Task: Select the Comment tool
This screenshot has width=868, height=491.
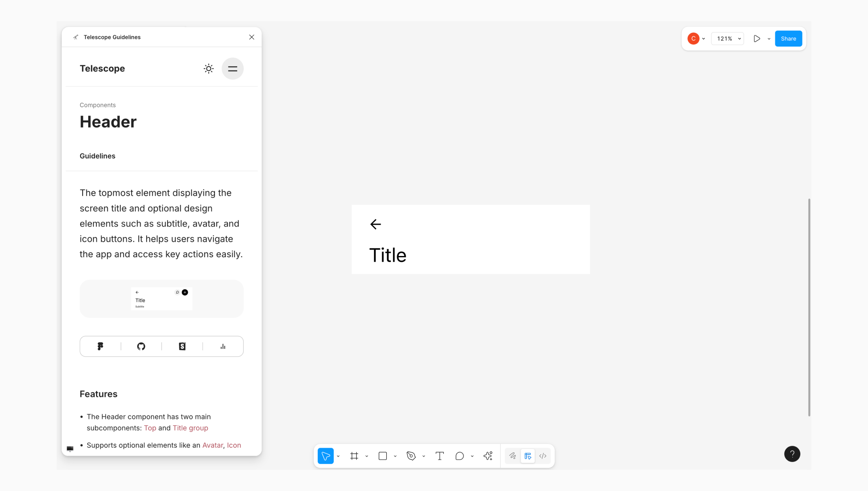Action: click(x=460, y=456)
